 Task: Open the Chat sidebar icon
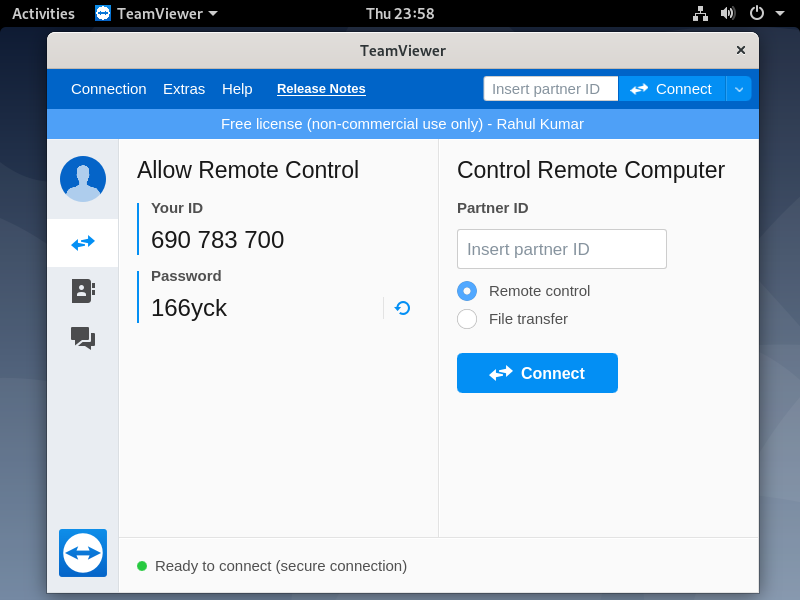[83, 338]
